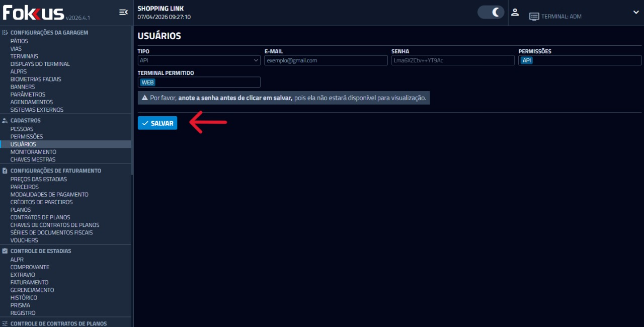The height and width of the screenshot is (327, 644).
Task: Toggle the dark mode switch
Action: pos(491,12)
